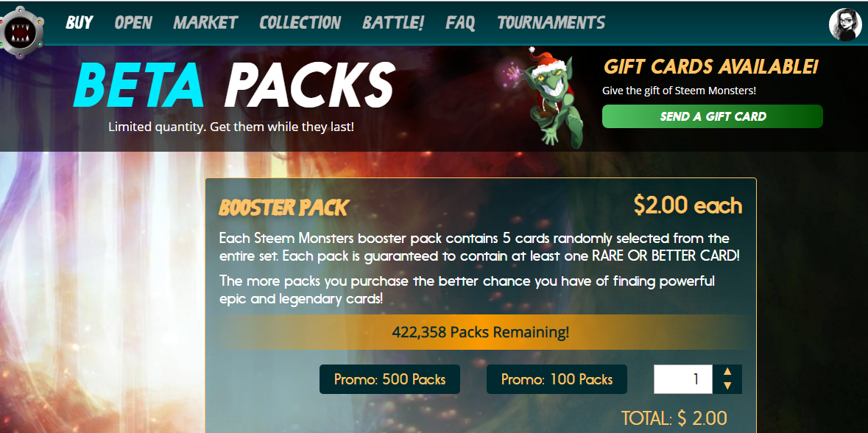The height and width of the screenshot is (433, 868).
Task: View your COLLECTION page
Action: tap(300, 23)
